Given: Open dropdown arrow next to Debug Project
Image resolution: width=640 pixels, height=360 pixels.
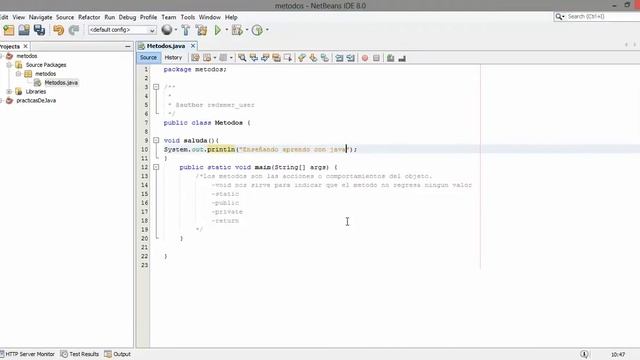Looking at the screenshot, I should pos(247,30).
